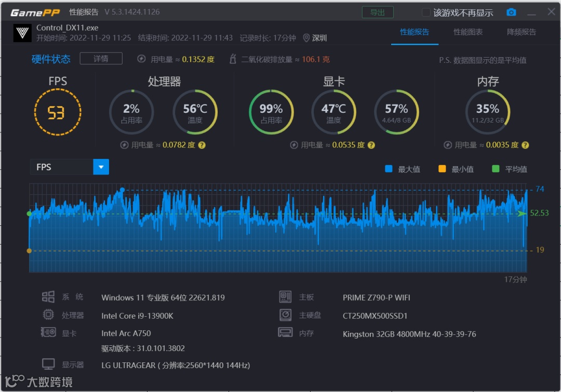Click the 0.1352 度 total power value
The image size is (561, 392).
(198, 59)
